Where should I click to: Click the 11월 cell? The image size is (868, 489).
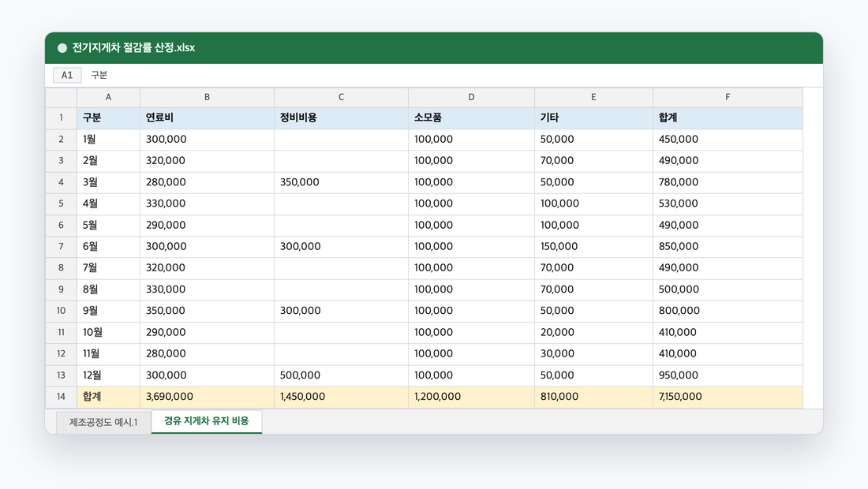pos(109,354)
